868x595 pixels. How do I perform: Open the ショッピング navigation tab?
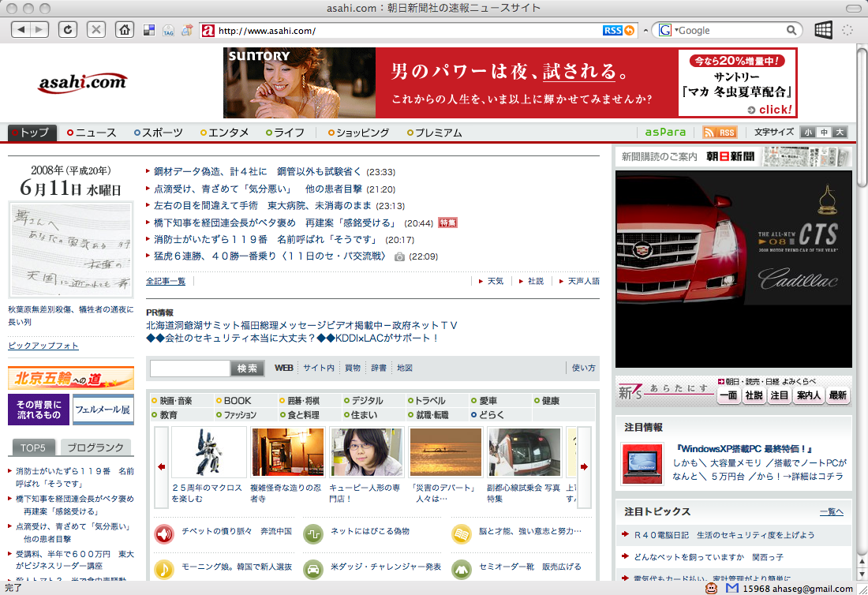click(359, 133)
